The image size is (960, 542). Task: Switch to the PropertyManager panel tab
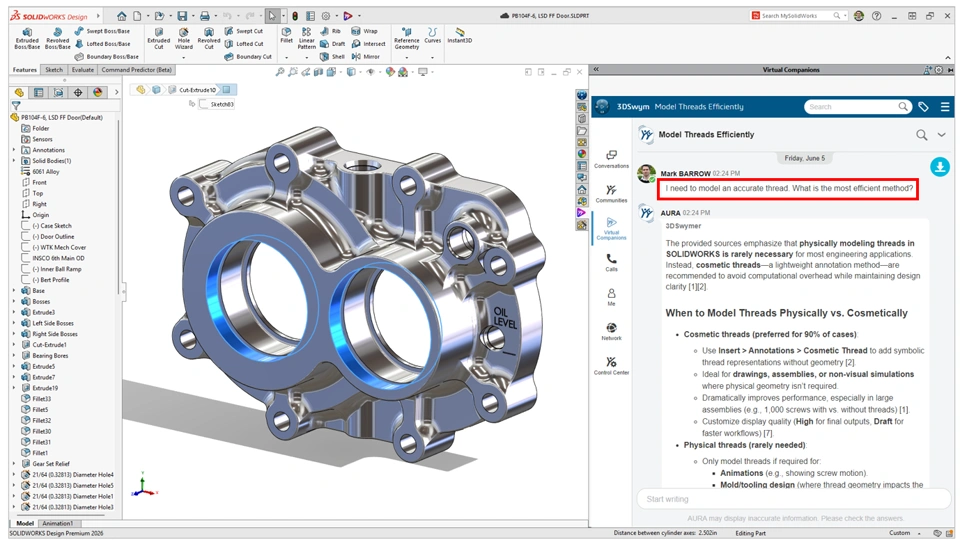point(39,92)
